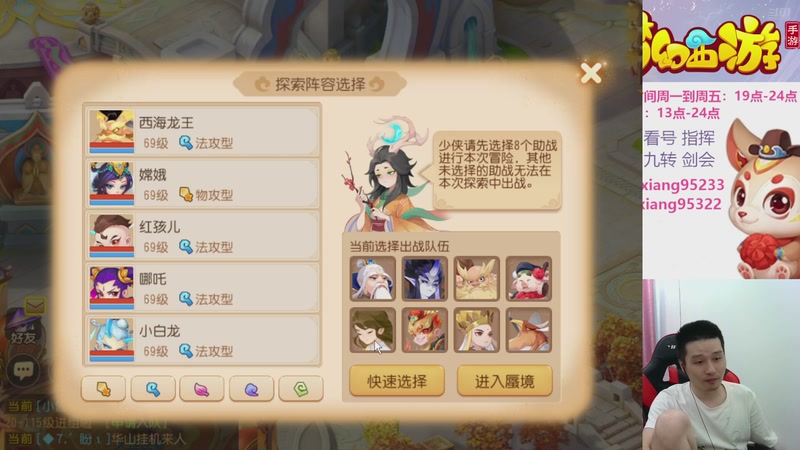The width and height of the screenshot is (800, 450).
Task: Select the 西海龙王 helper row
Action: 203,131
